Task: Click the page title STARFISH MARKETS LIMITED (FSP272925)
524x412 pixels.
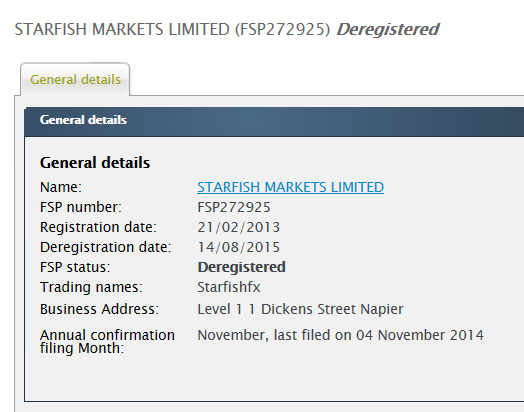Action: coord(172,29)
